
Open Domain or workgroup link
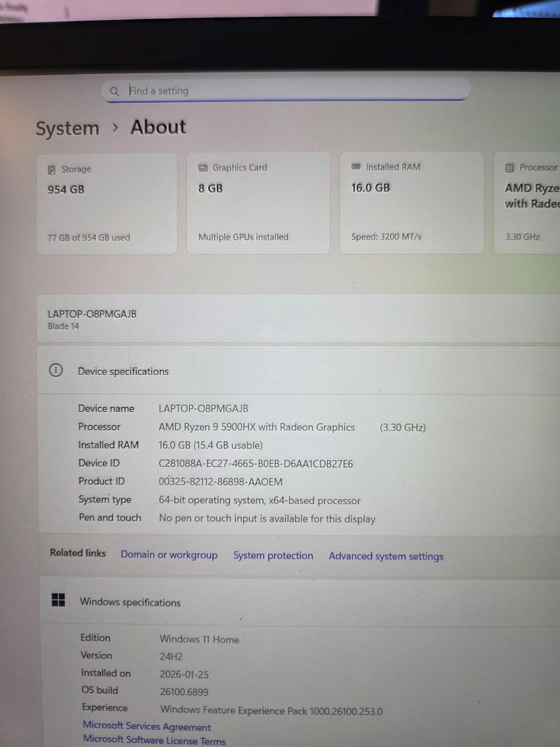tap(169, 555)
